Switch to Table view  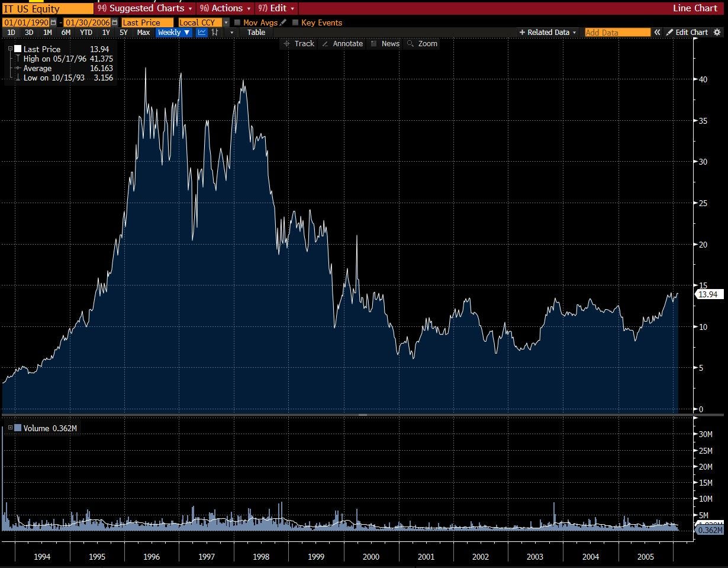pyautogui.click(x=256, y=33)
